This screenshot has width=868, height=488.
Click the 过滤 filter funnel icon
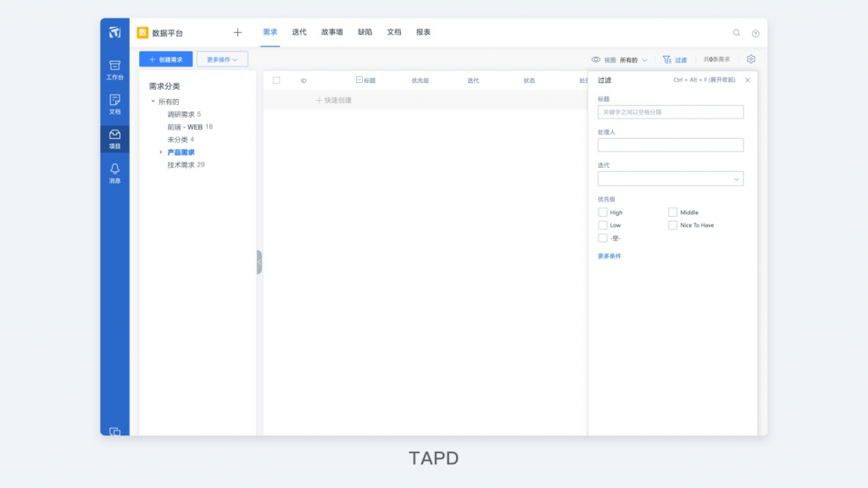(x=667, y=59)
